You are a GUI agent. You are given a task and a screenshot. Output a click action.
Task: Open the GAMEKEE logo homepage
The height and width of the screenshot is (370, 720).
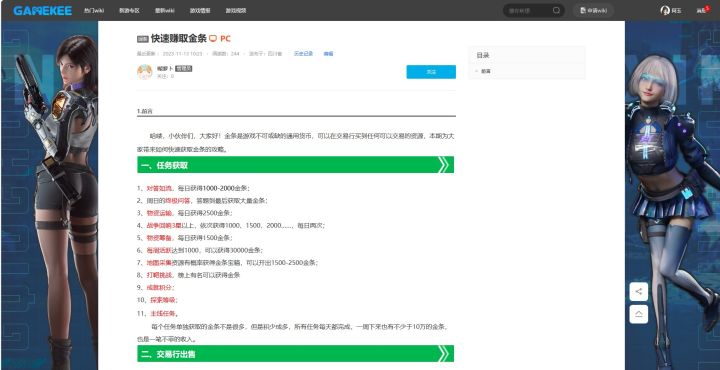pos(42,11)
